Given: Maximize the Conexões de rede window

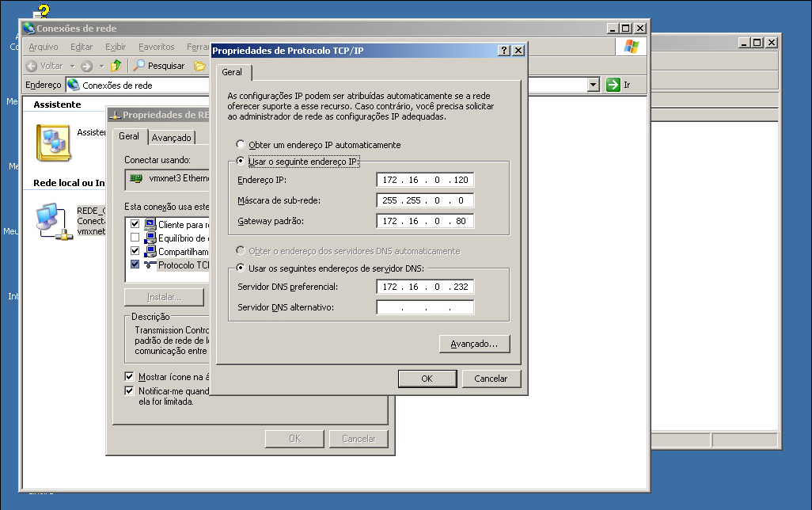Looking at the screenshot, I should (625, 28).
